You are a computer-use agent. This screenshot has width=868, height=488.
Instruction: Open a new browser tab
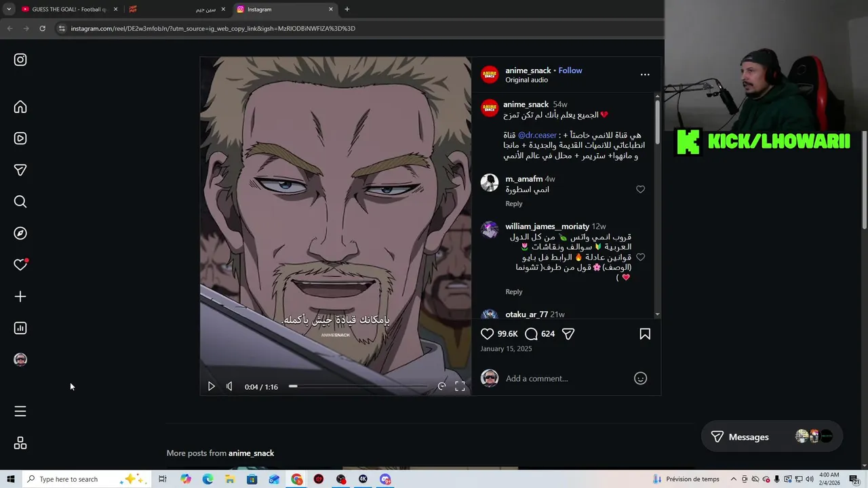(x=347, y=9)
